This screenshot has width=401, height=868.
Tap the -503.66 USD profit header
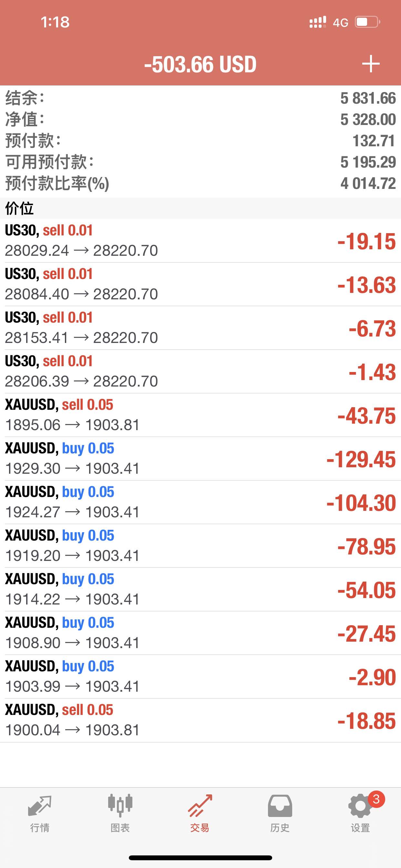coord(200,64)
